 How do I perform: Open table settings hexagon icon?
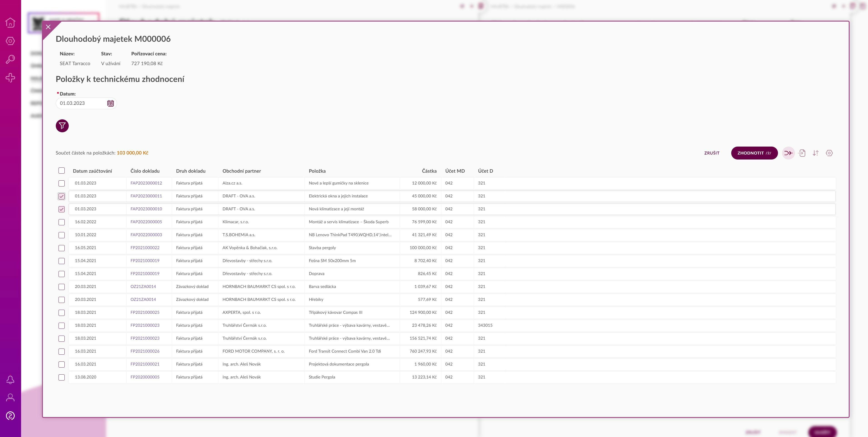click(x=829, y=153)
